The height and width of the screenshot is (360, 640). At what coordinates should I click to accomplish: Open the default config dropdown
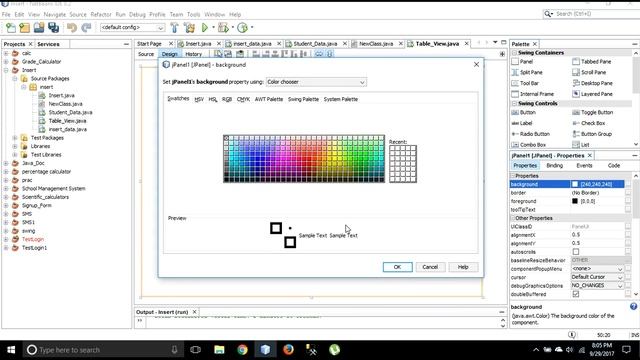click(x=132, y=27)
